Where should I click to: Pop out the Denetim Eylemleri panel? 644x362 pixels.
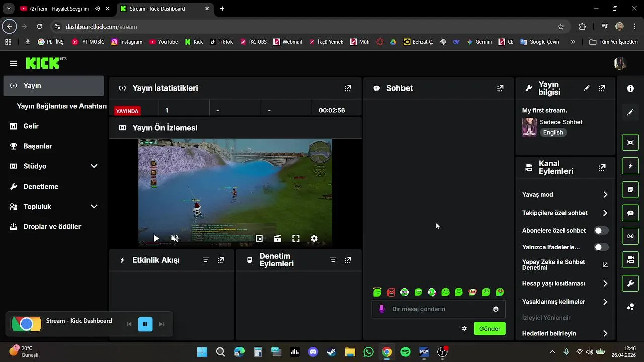pyautogui.click(x=348, y=260)
